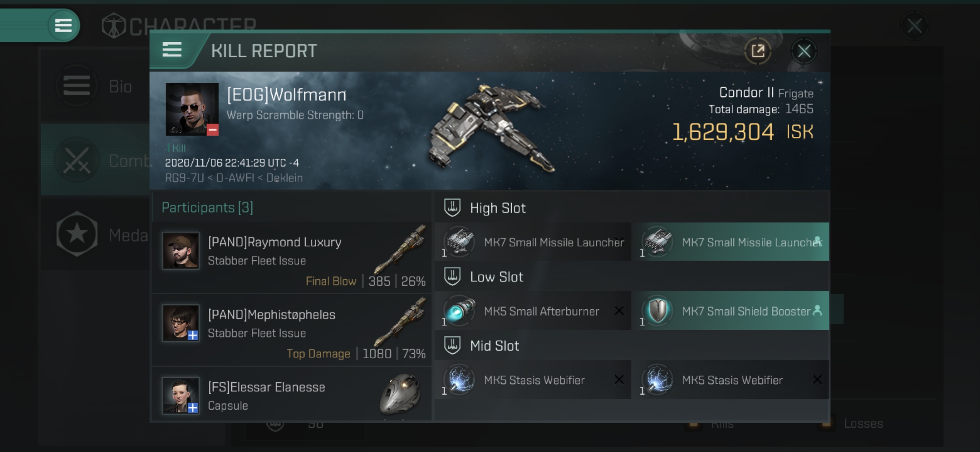Open the main menu hamburger button
Viewport: 980px width, 452px height.
pos(63,25)
